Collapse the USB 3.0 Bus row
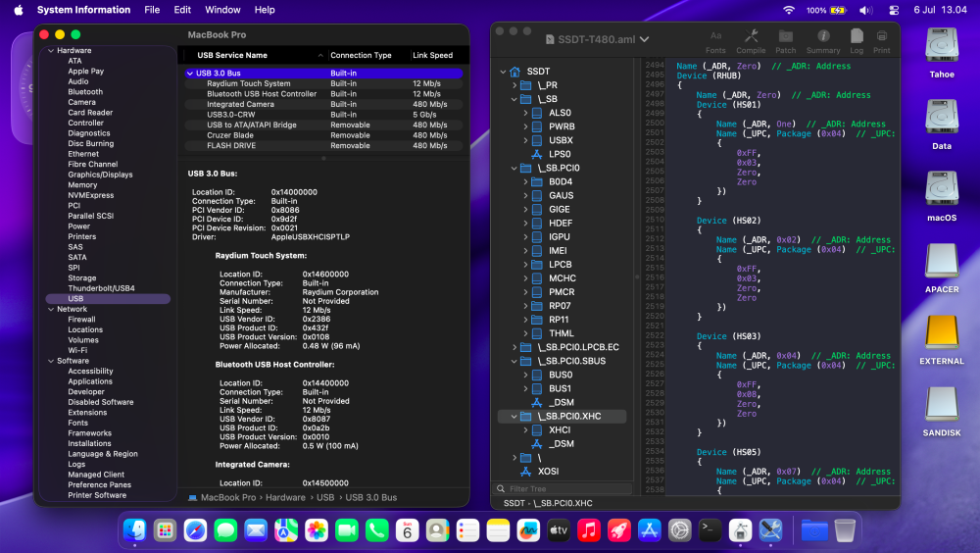 click(x=190, y=74)
